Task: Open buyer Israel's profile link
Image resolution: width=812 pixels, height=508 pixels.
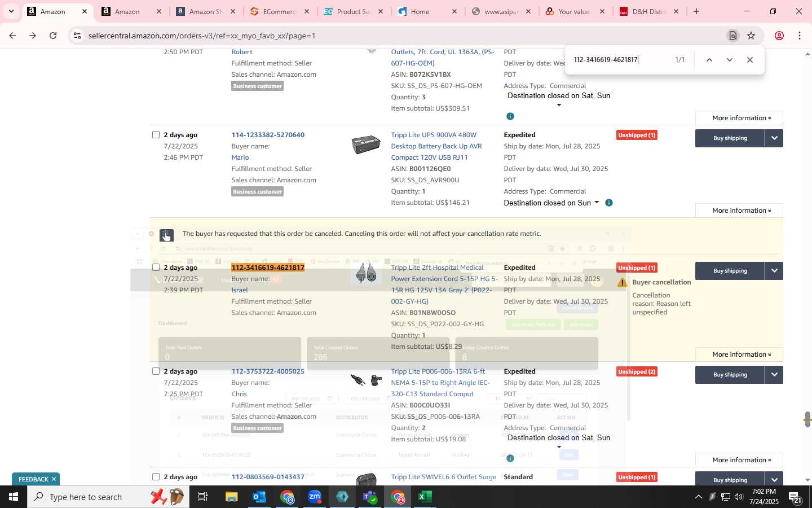Action: click(x=240, y=290)
